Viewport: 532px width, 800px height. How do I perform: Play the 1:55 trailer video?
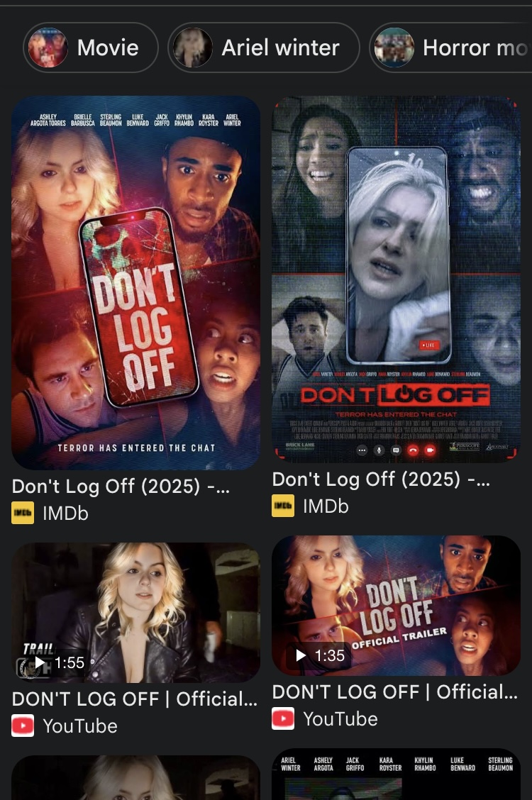135,612
